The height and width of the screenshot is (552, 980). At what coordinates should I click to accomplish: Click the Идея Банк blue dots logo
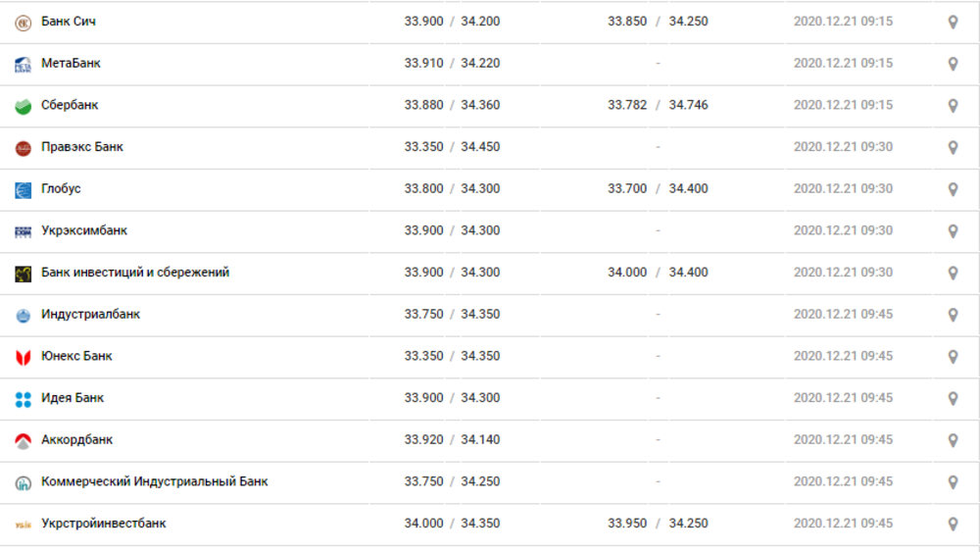[x=24, y=399]
